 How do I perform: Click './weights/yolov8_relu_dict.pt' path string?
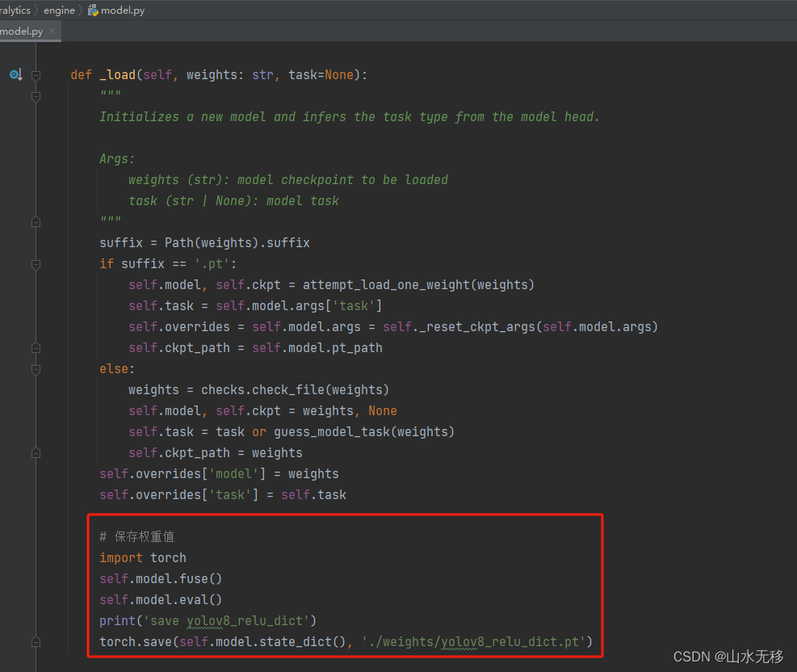(x=473, y=641)
